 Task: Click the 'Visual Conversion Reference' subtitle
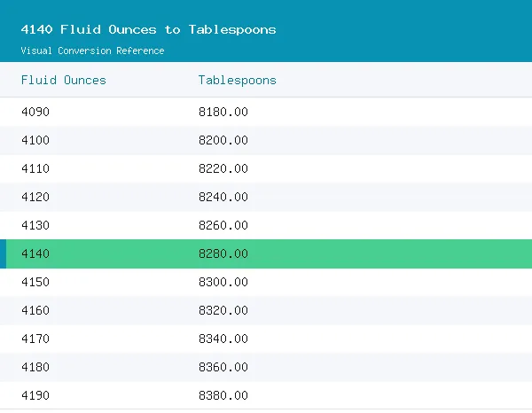point(92,51)
